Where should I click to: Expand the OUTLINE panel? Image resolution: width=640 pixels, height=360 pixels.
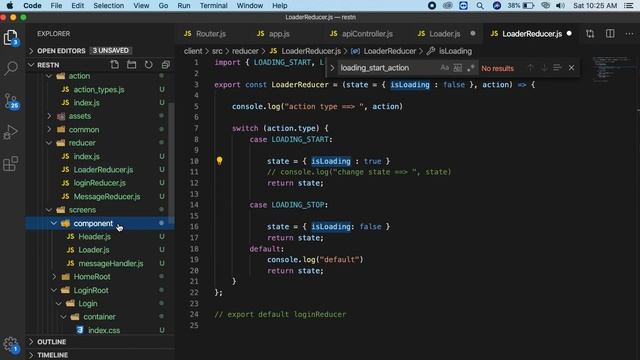point(31,342)
